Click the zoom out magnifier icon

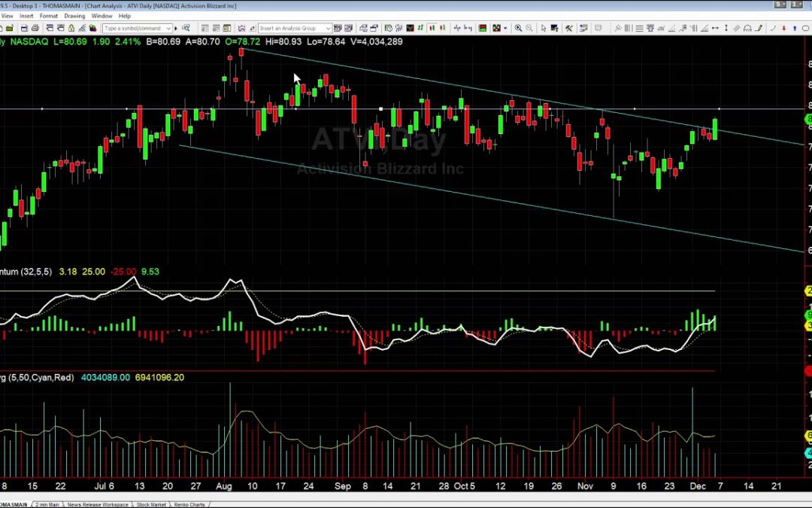click(529, 29)
